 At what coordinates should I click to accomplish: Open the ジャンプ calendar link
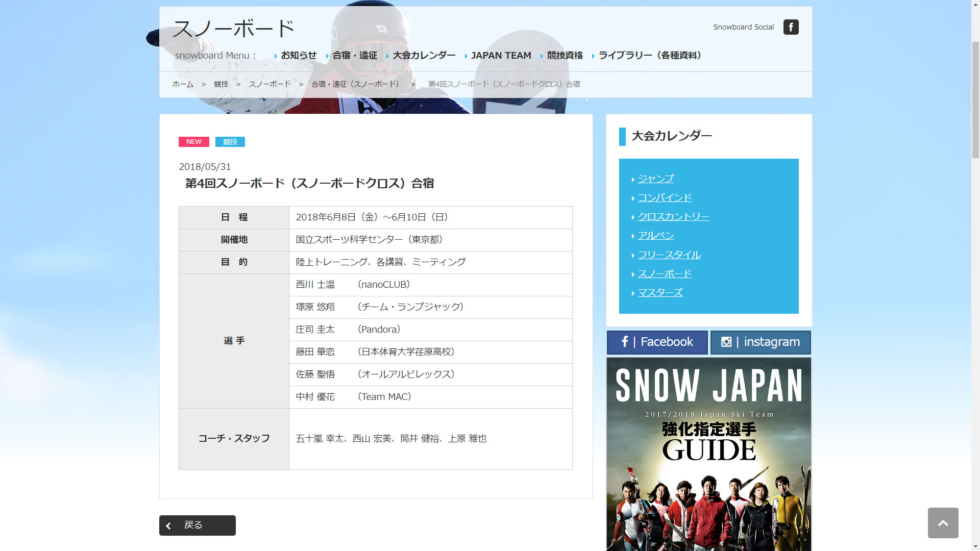655,179
